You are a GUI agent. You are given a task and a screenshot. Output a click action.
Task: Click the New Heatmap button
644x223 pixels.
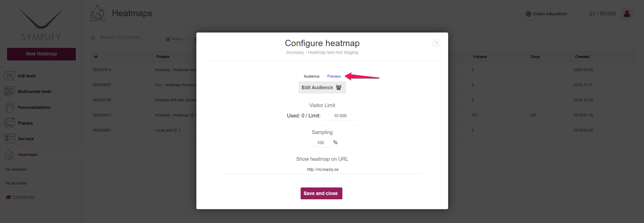(41, 54)
